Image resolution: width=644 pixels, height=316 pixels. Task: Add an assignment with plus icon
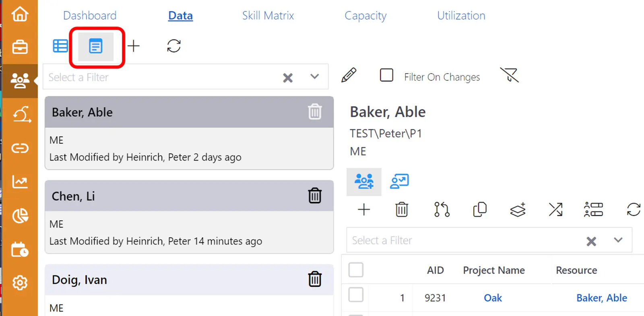364,210
